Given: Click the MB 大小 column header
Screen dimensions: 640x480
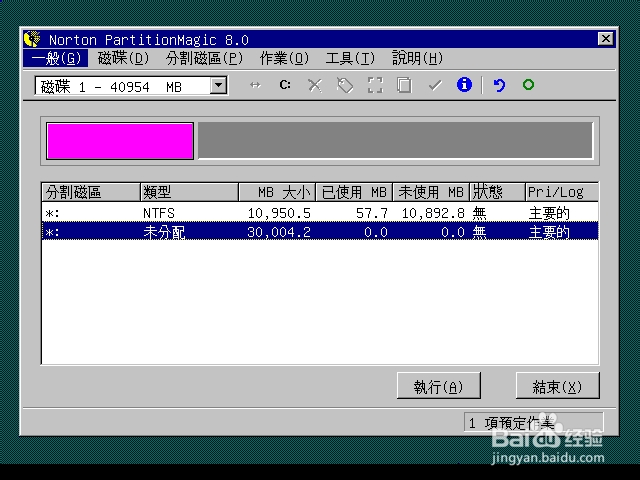Looking at the screenshot, I should [277, 192].
